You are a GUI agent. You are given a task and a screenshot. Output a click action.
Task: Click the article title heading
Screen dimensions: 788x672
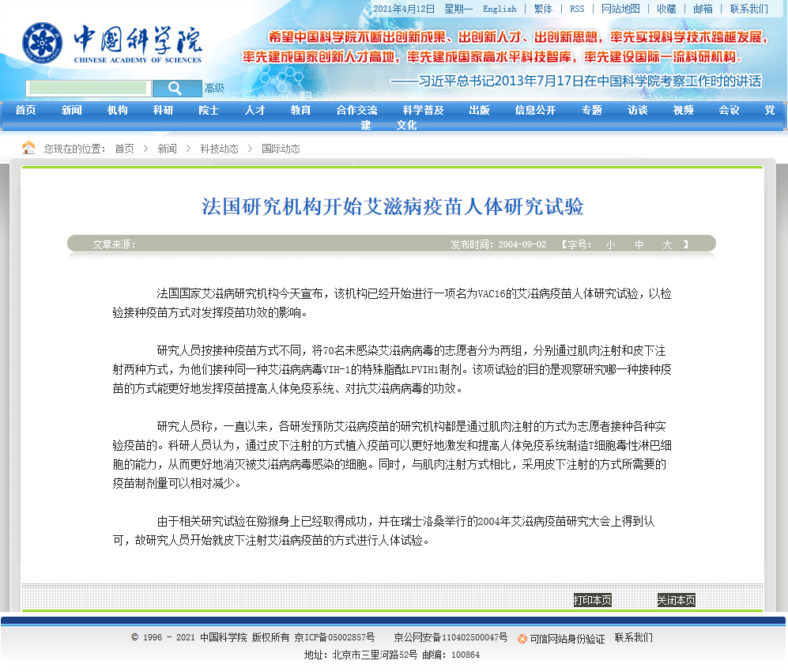pos(393,206)
